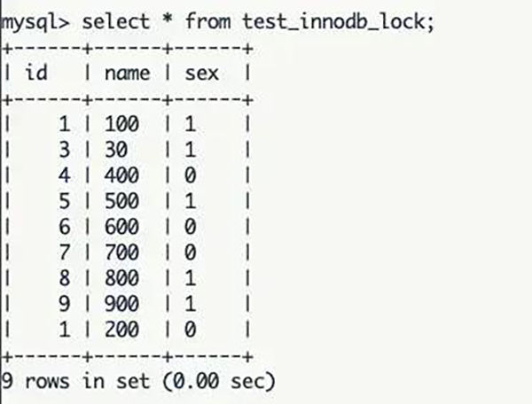532x404 pixels.
Task: Click the id column header
Action: (x=36, y=72)
